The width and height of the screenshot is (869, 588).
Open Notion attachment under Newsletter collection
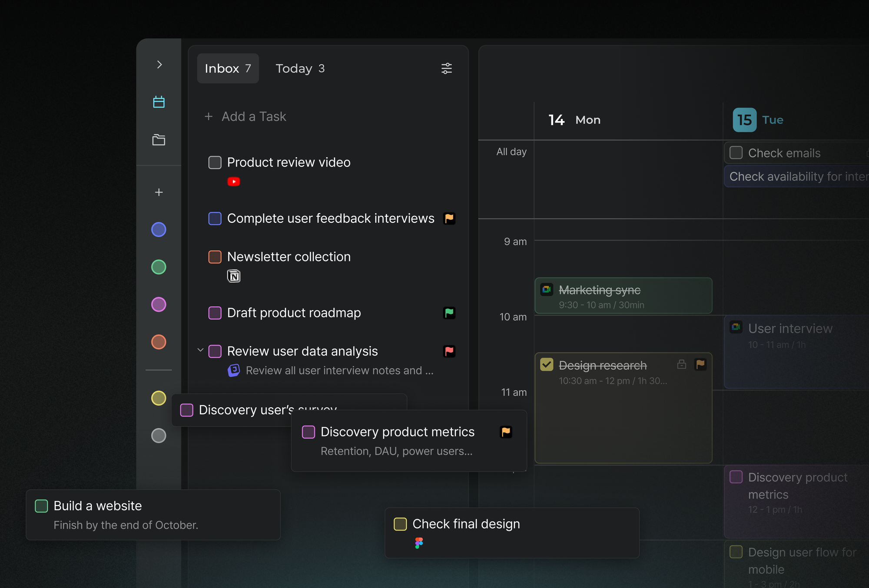click(234, 276)
